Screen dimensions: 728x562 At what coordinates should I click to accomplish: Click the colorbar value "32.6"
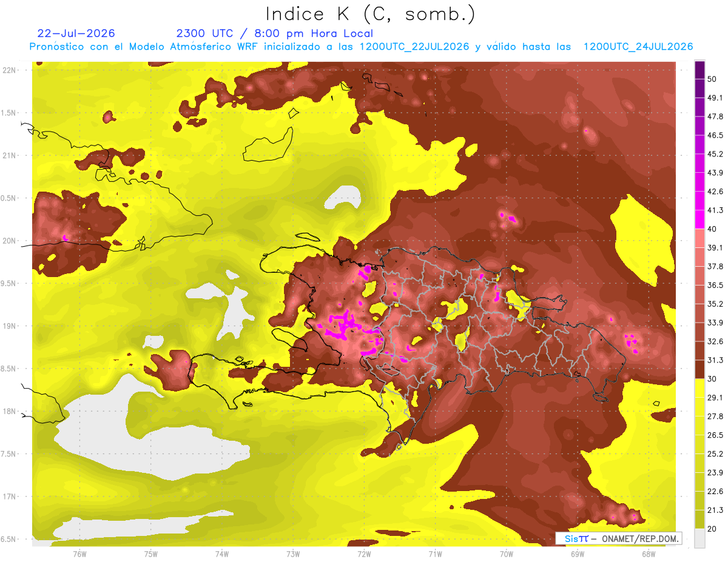click(715, 341)
